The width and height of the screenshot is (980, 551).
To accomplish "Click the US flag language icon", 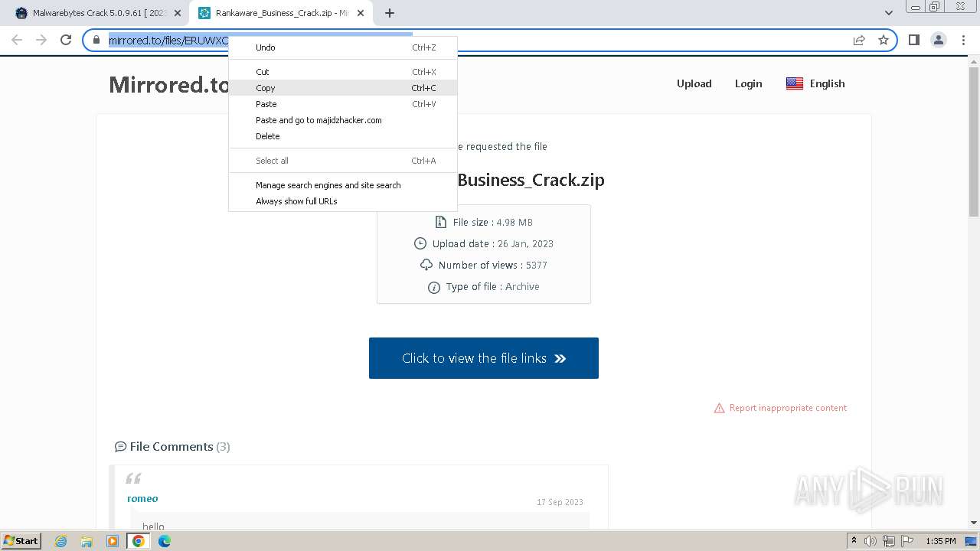I will (794, 83).
